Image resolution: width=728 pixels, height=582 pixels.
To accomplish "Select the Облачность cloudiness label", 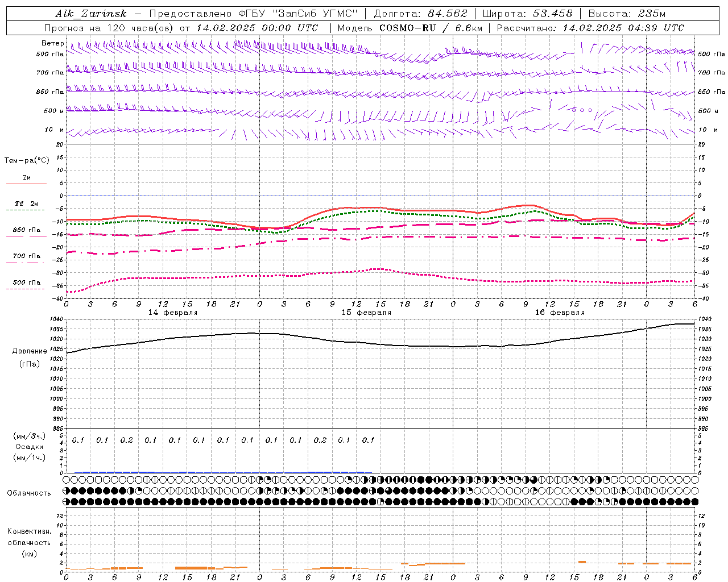I will (x=29, y=493).
